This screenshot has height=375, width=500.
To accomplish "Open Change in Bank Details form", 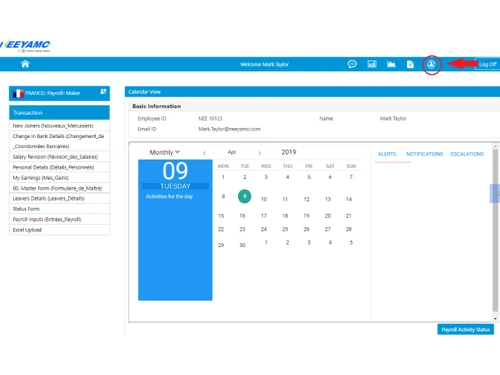I will pos(59,141).
